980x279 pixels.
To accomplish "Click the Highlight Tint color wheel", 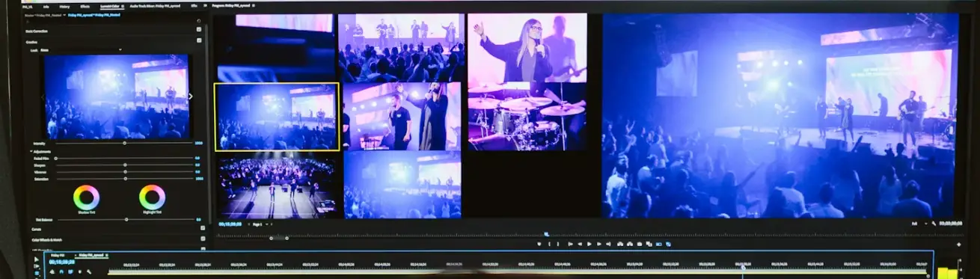I will point(152,197).
